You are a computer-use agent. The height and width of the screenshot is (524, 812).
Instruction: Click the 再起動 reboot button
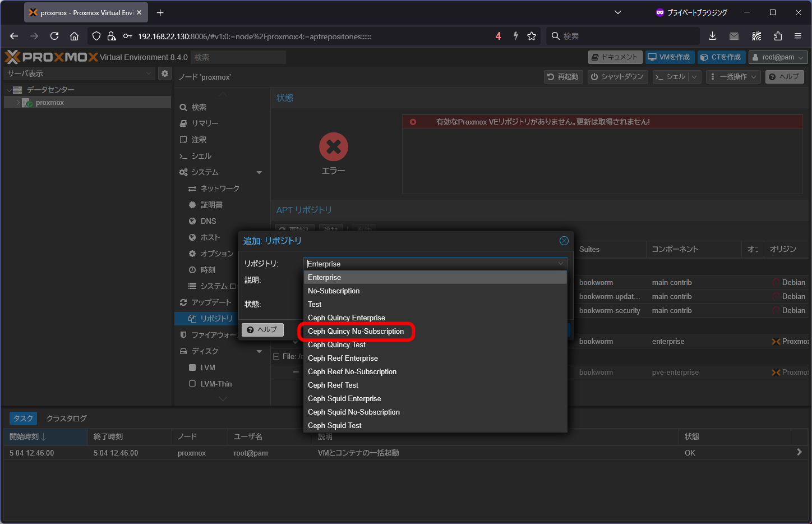[564, 77]
